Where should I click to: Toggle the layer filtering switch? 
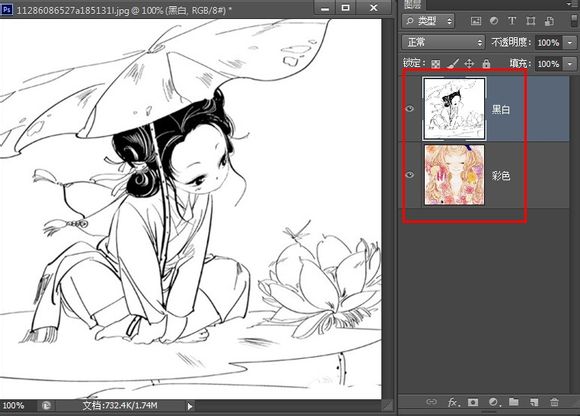[574, 21]
